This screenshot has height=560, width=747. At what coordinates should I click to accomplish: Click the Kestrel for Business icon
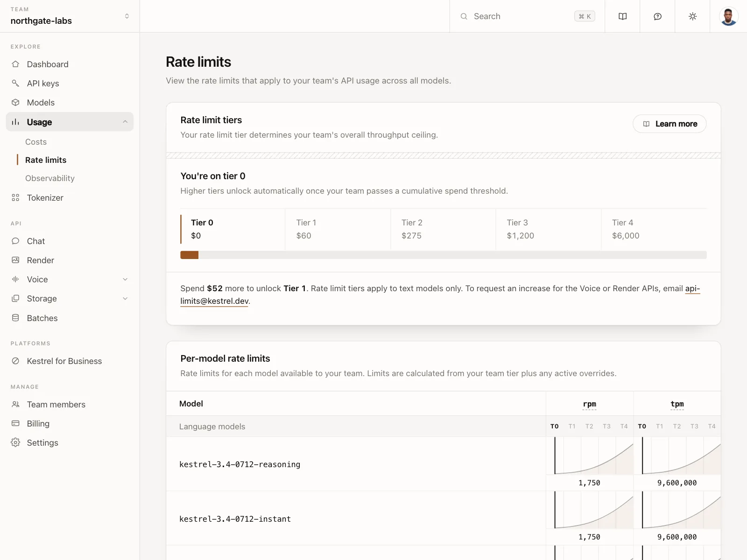pos(15,361)
